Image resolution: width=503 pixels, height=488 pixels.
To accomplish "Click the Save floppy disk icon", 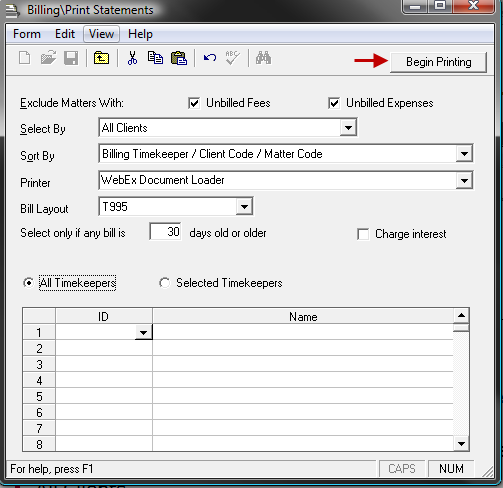I will coord(71,59).
